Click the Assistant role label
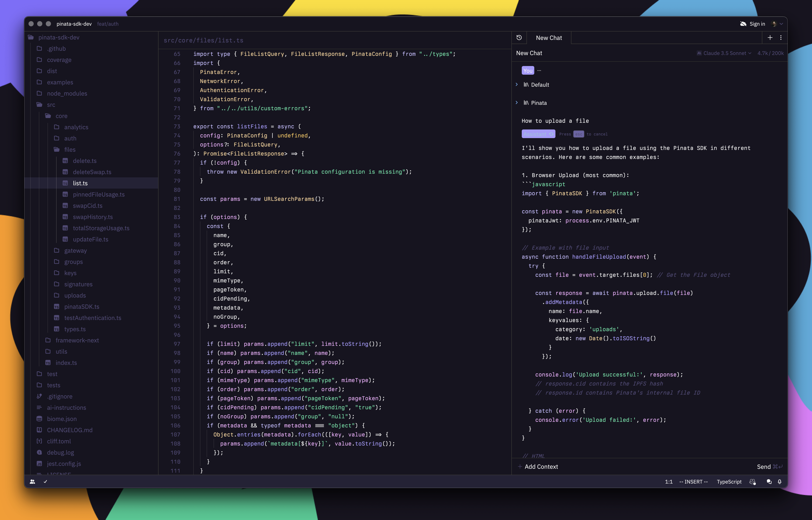Viewport: 812px width, 520px height. tap(538, 134)
